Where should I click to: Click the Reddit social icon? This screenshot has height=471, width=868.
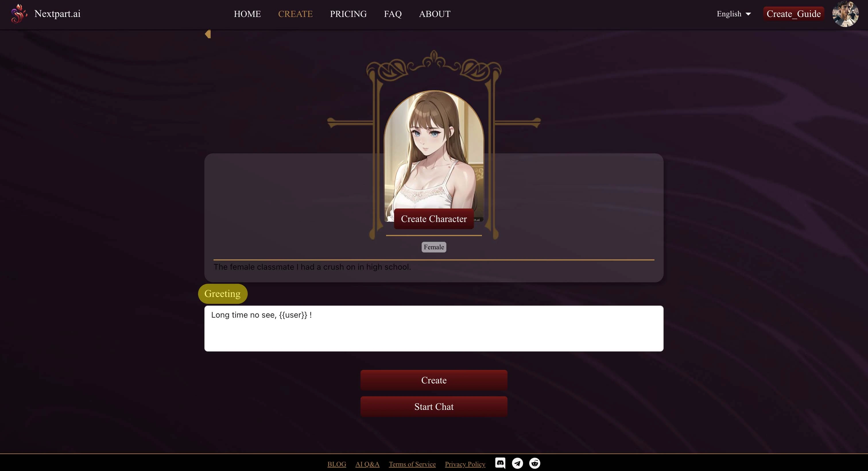(x=534, y=464)
